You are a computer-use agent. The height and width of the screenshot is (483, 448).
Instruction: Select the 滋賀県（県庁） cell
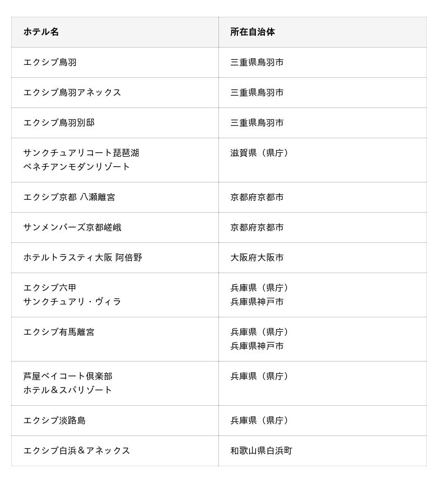pos(261,153)
